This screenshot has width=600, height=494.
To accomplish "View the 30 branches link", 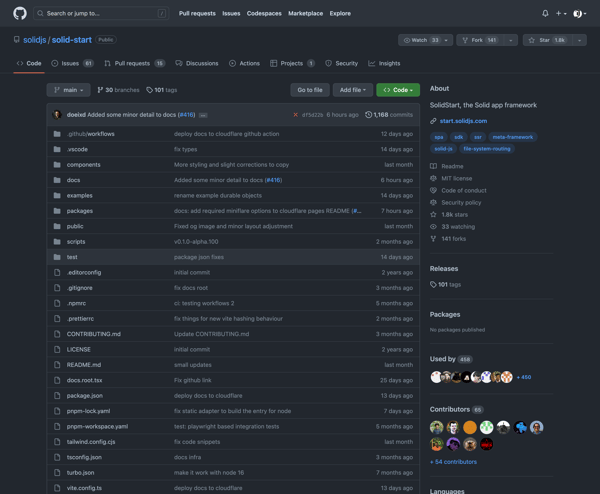I will 118,90.
